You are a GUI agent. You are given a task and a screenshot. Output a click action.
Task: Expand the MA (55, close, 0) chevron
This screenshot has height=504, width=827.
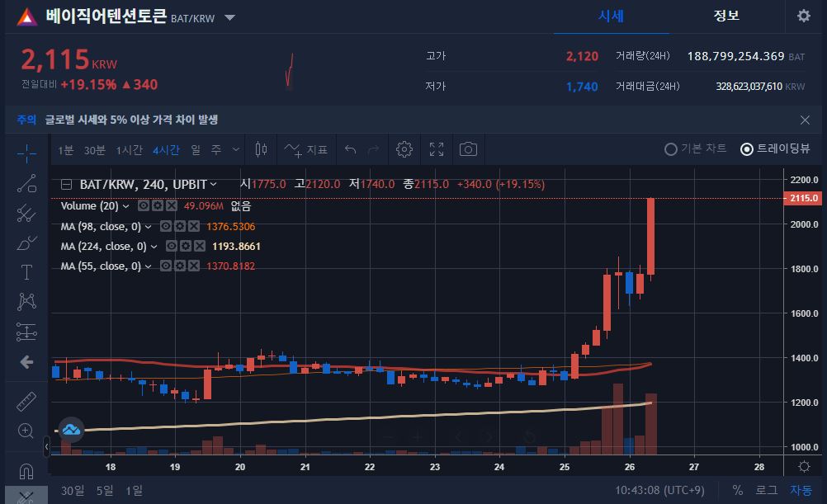coord(149,266)
